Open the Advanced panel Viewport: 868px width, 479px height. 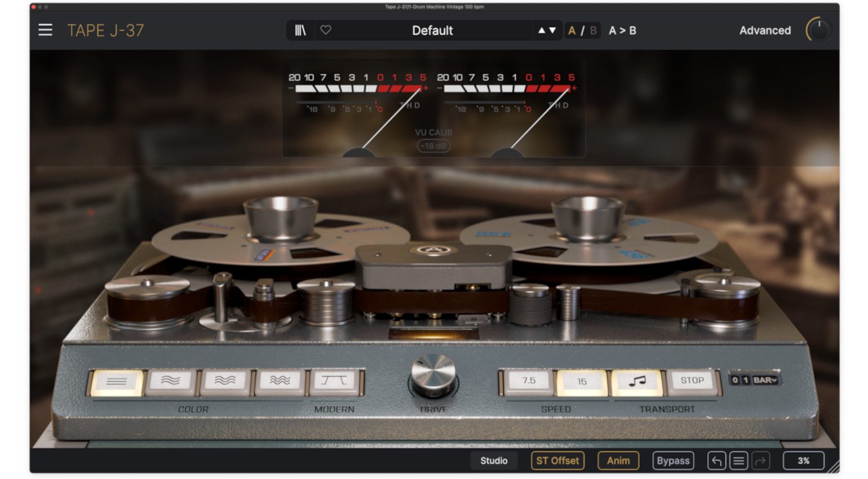coord(765,30)
